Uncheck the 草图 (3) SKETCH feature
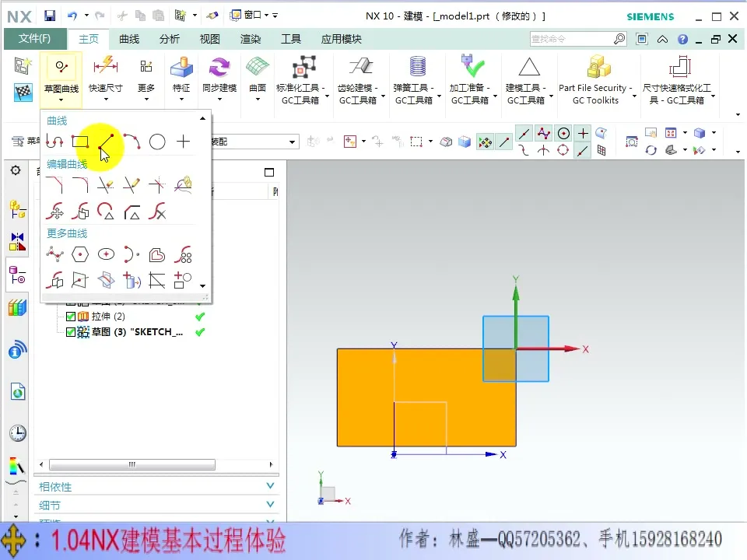Image resolution: width=747 pixels, height=560 pixels. [69, 332]
